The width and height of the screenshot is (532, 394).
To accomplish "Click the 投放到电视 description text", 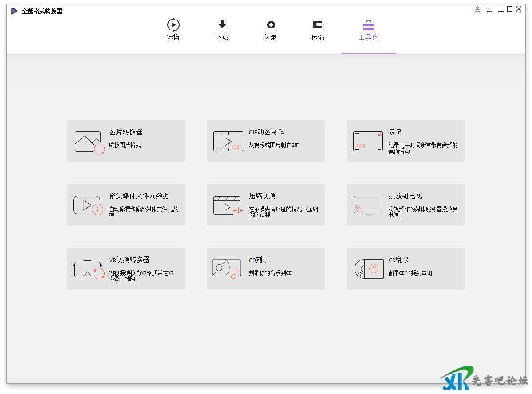I will (x=423, y=212).
